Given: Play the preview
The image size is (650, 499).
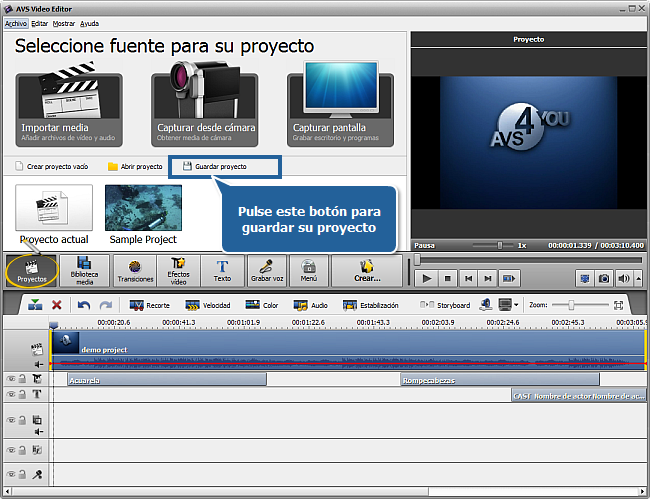Looking at the screenshot, I should 427,279.
